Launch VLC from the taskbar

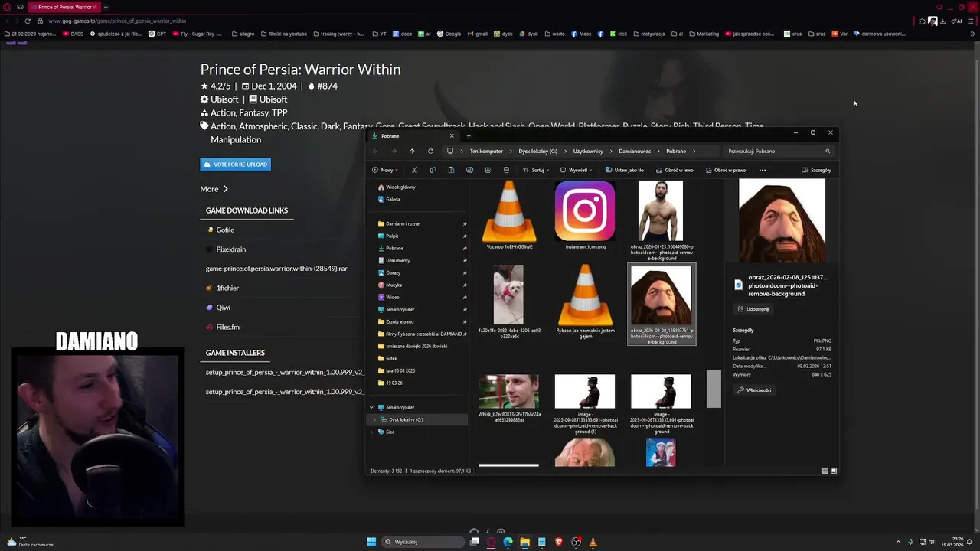pyautogui.click(x=593, y=542)
